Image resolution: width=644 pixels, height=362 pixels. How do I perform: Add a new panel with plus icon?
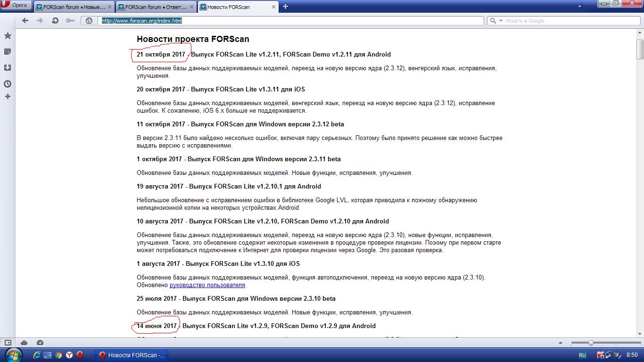8,97
